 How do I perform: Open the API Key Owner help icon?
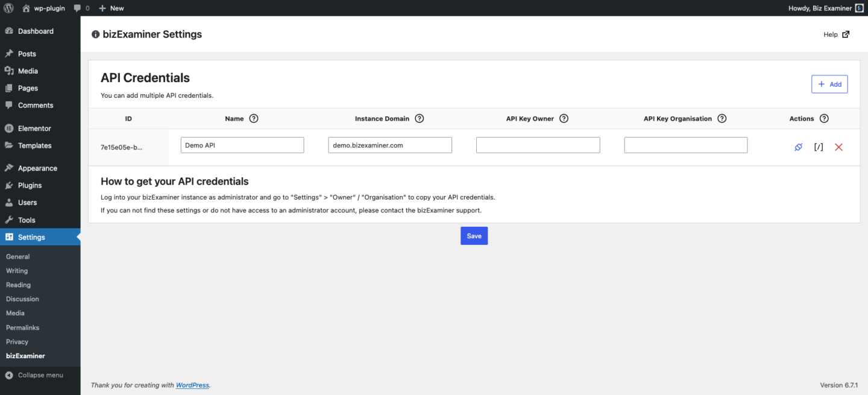pos(564,118)
